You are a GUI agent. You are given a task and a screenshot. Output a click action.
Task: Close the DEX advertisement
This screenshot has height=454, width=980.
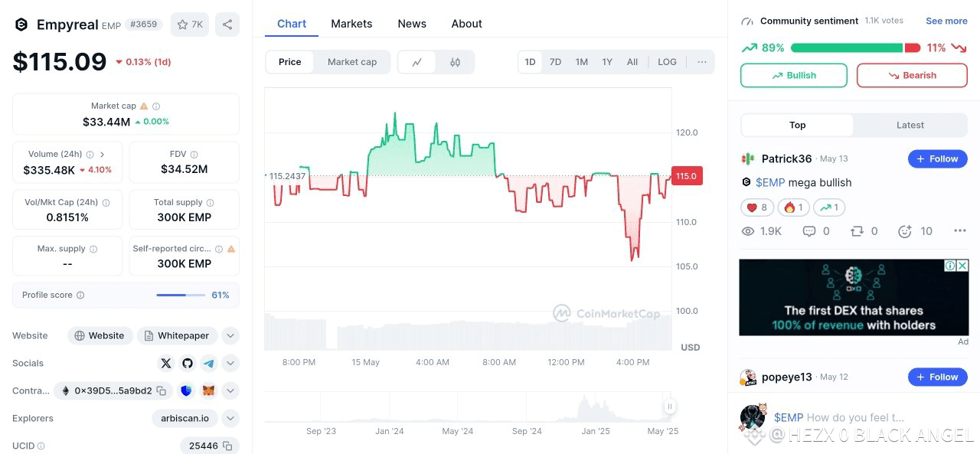[x=962, y=266]
